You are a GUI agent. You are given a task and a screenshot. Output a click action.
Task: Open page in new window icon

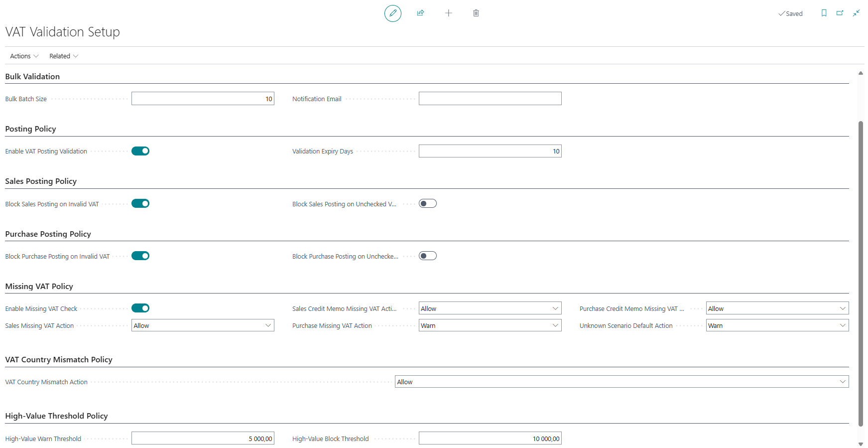coord(840,13)
